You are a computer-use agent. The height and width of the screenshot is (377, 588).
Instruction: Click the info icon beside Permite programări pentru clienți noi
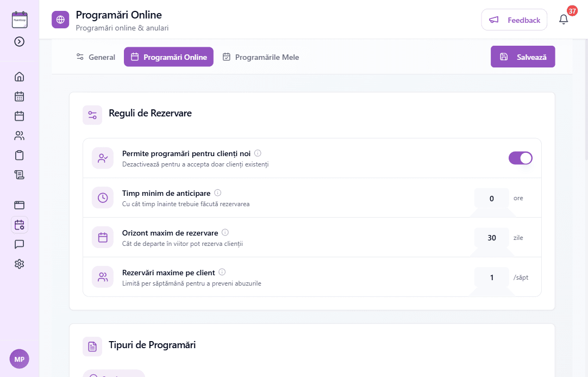pos(258,153)
